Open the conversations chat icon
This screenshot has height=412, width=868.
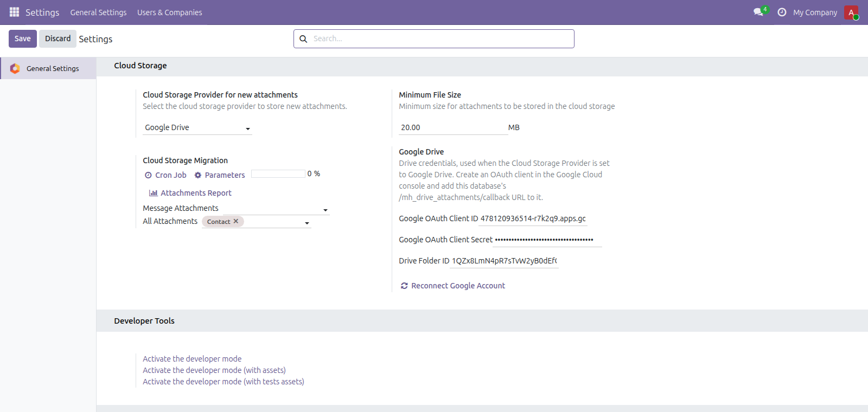pos(758,12)
